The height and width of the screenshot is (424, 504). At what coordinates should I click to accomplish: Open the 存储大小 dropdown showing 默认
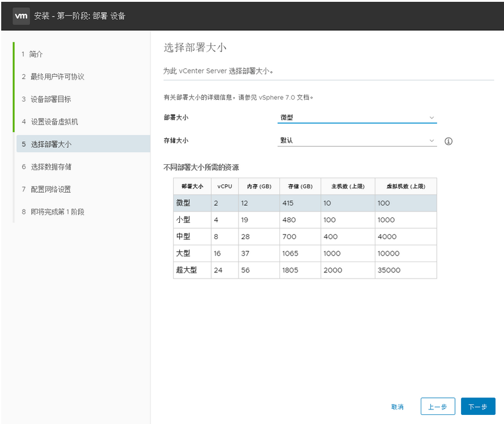pos(357,141)
